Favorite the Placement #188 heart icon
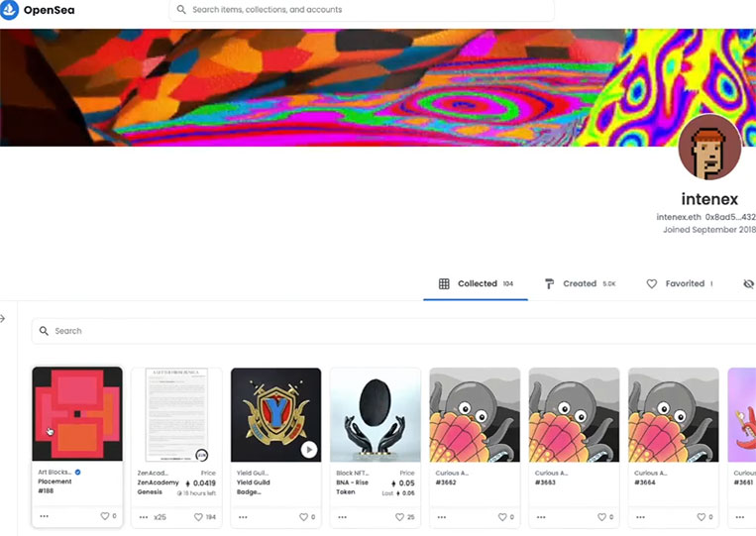 (x=105, y=516)
